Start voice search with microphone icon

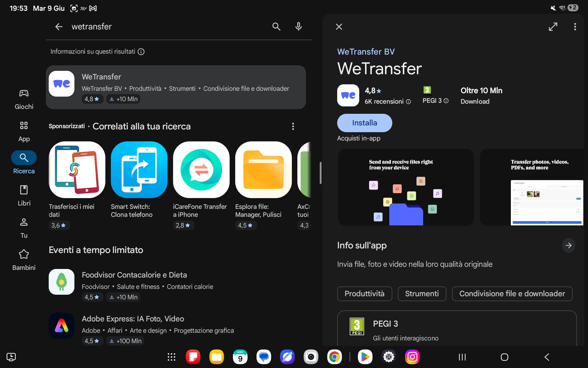299,27
